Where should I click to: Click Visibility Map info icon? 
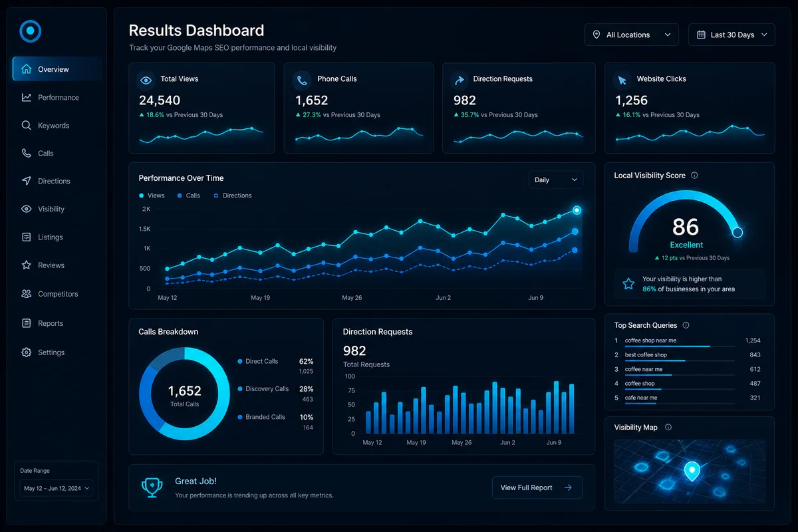tap(668, 428)
